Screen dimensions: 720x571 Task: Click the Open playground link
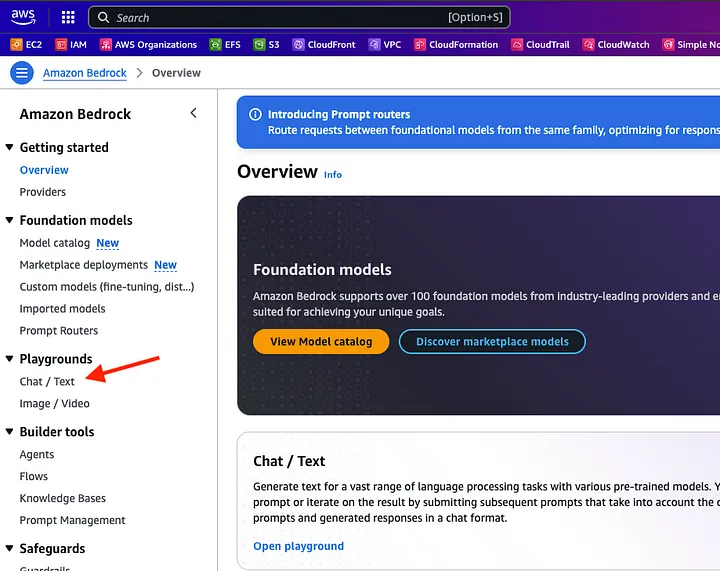point(298,546)
